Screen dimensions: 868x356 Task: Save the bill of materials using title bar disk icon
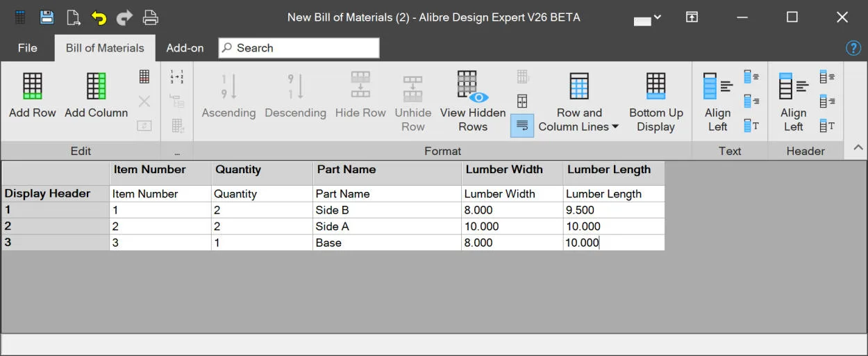pos(47,17)
